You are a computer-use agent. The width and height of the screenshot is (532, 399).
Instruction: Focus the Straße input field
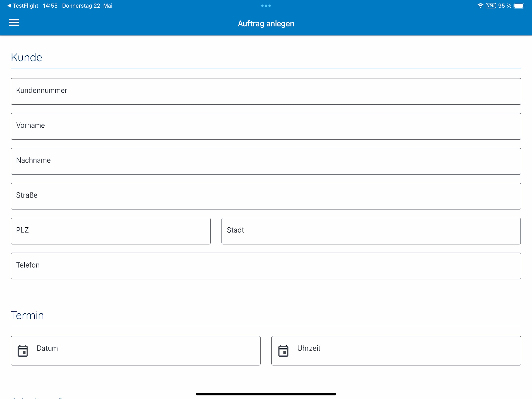(266, 196)
